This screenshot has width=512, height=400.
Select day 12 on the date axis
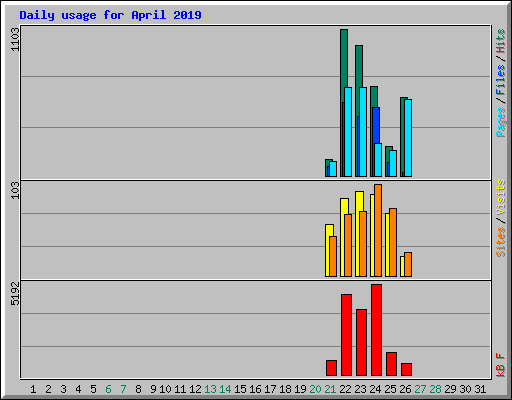[x=195, y=389]
